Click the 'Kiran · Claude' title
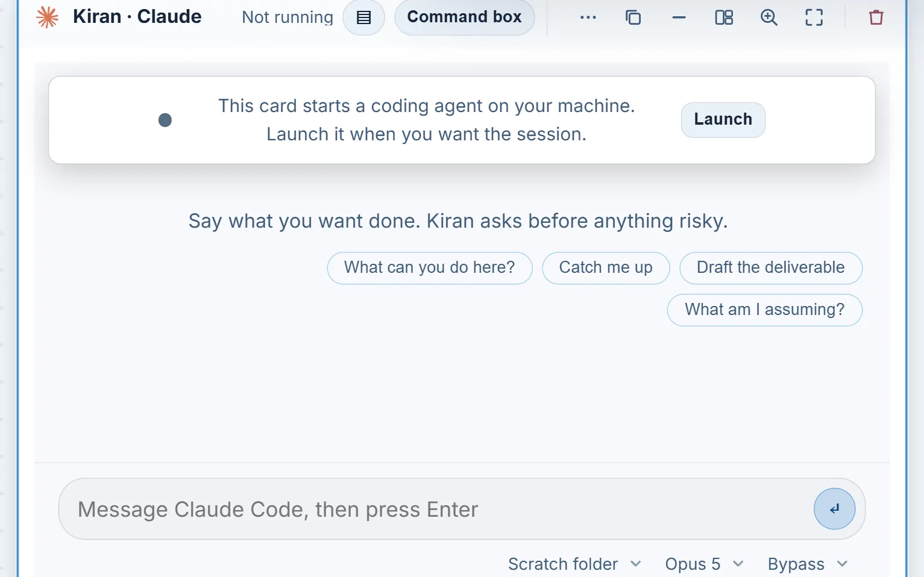Viewport: 924px width, 577px height. coord(137,17)
